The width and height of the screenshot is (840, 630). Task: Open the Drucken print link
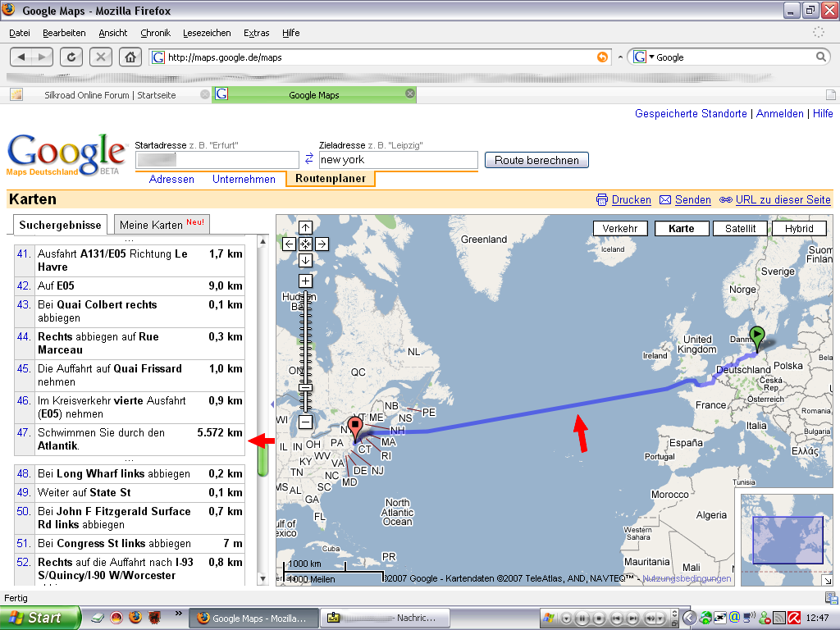pos(631,199)
